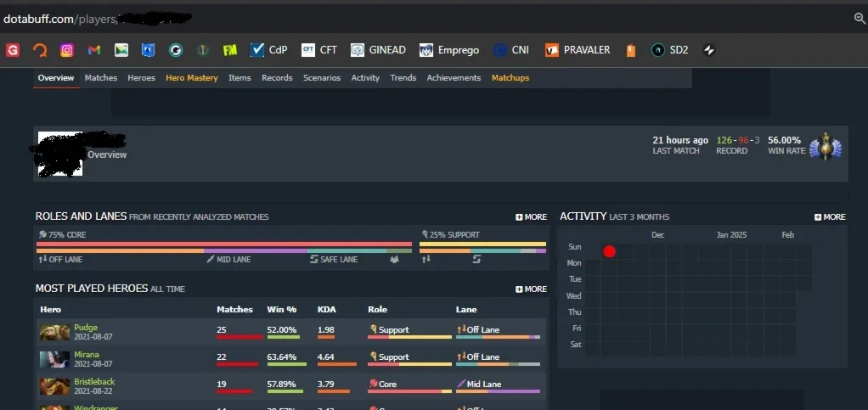The height and width of the screenshot is (410, 868).
Task: Open the Hero Mastery tab
Action: click(x=192, y=78)
